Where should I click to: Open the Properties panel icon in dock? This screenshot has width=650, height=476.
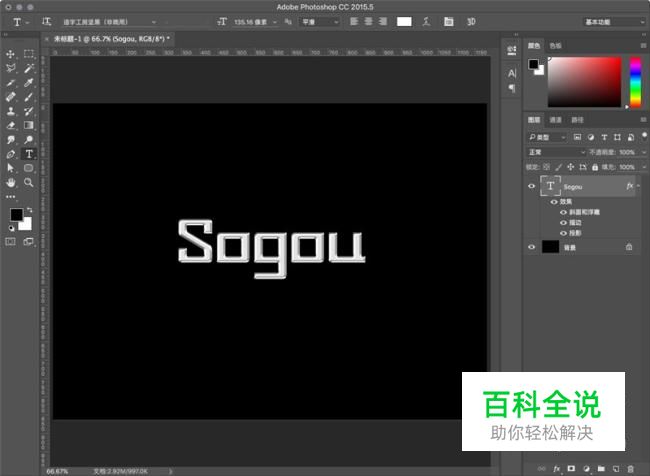(x=512, y=51)
